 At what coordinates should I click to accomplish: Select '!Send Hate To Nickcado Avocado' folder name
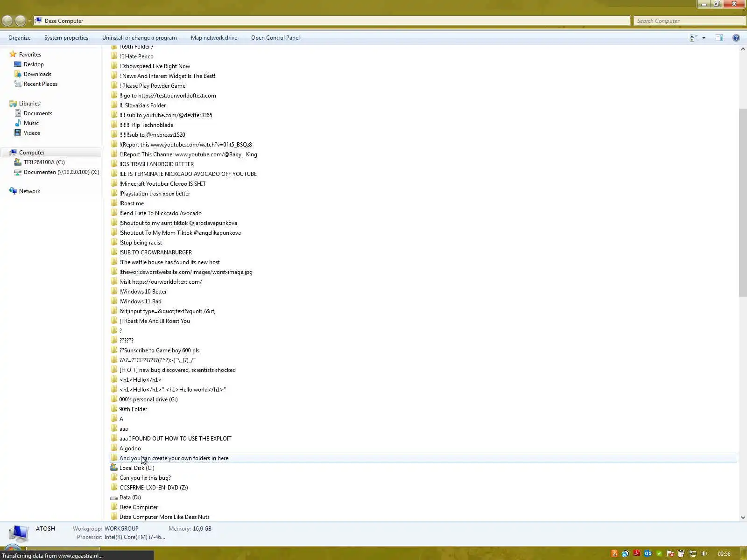coord(160,213)
